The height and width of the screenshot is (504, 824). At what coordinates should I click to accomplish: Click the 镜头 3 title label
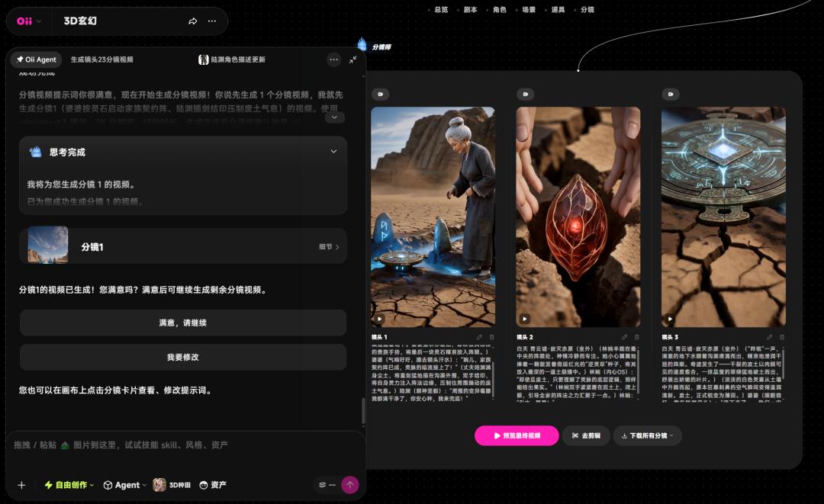point(670,337)
